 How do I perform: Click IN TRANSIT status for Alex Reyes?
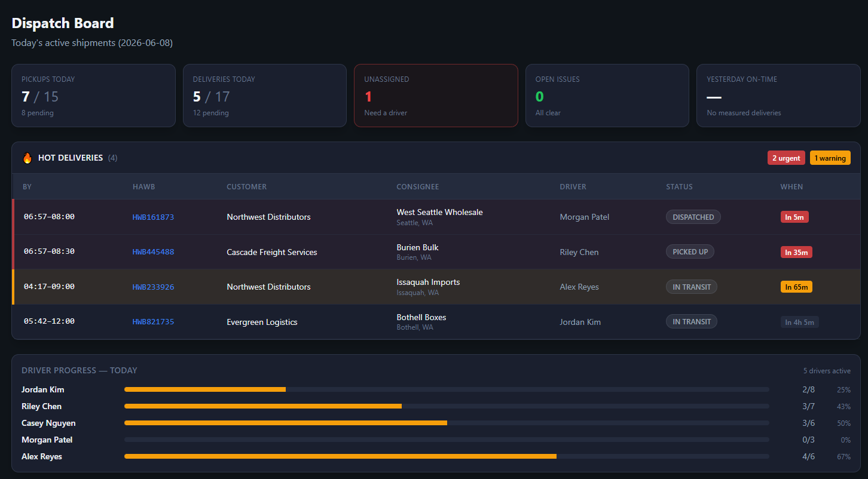tap(692, 287)
